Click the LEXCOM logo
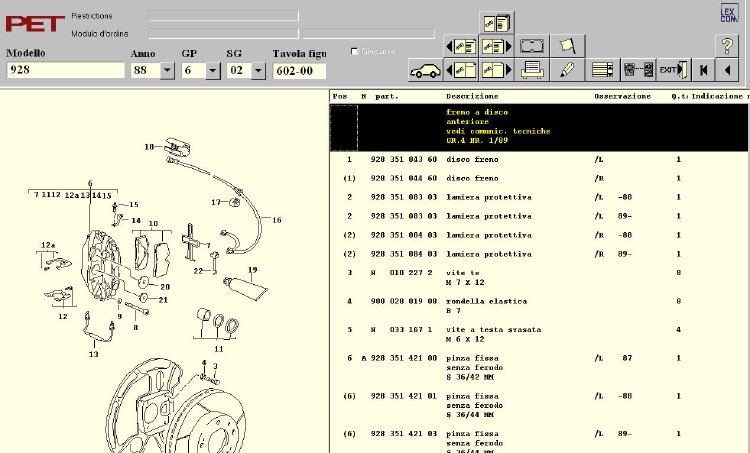 [x=728, y=13]
